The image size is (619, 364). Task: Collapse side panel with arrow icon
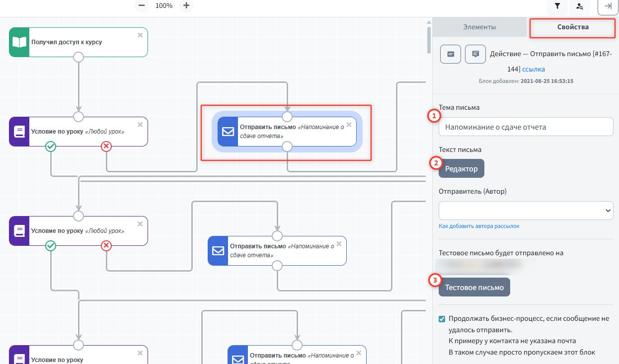608,6
